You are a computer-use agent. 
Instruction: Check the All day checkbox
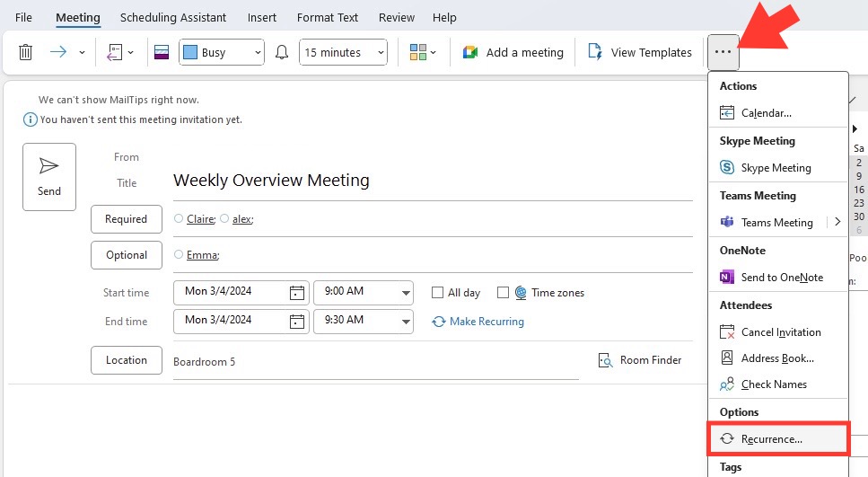click(437, 293)
